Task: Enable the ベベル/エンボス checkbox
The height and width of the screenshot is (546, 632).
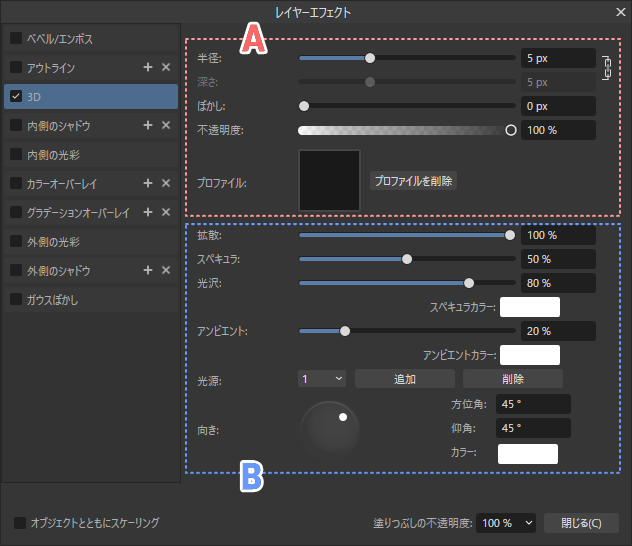Action: (16, 38)
